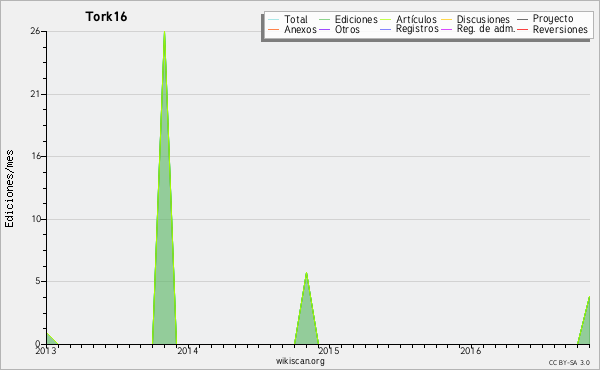This screenshot has width=600, height=370.
Task: Click the rising peak at chart's right edge
Action: (584, 325)
